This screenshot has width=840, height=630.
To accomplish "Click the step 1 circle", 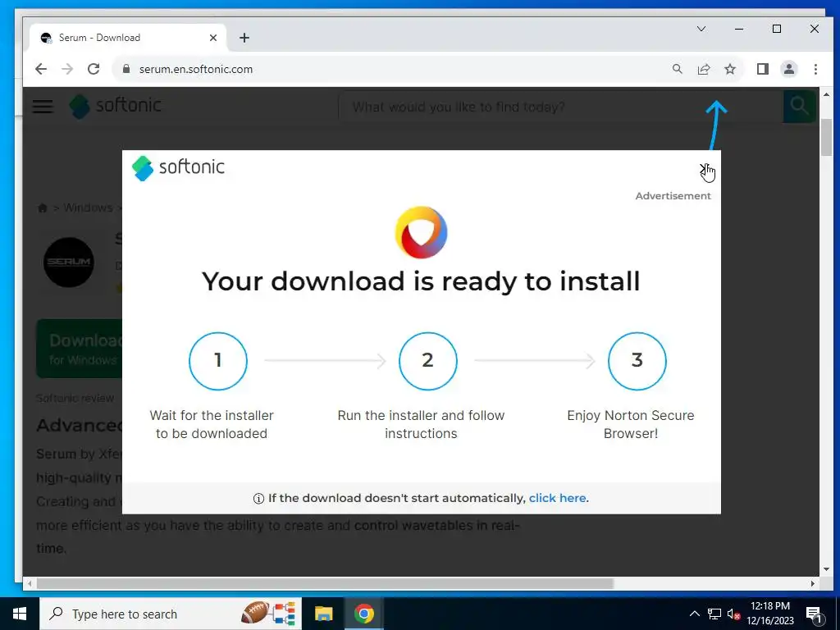I will [218, 361].
